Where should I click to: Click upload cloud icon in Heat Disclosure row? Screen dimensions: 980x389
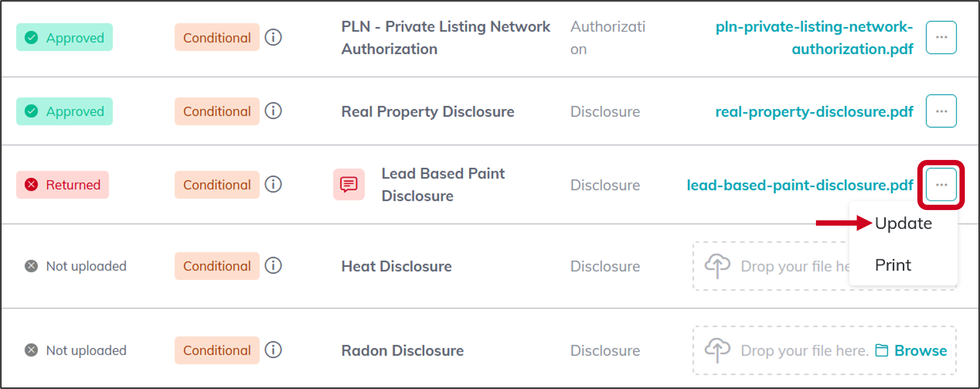(717, 266)
